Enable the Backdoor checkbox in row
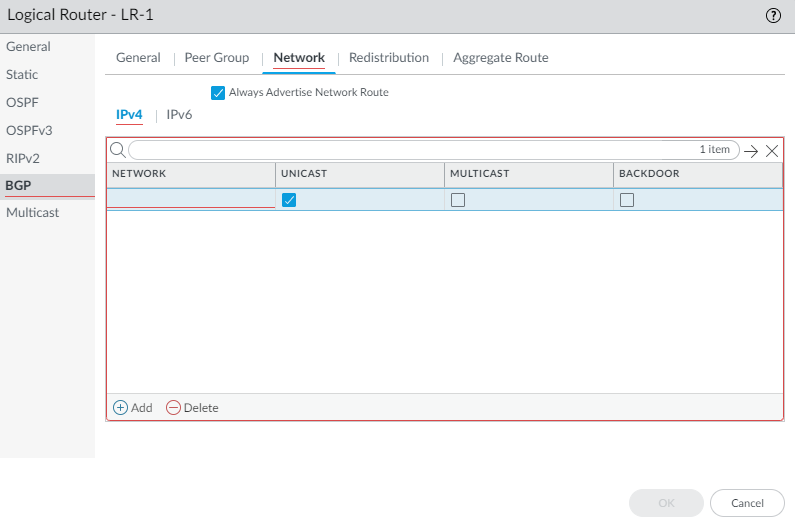This screenshot has height=530, width=795. 627,200
